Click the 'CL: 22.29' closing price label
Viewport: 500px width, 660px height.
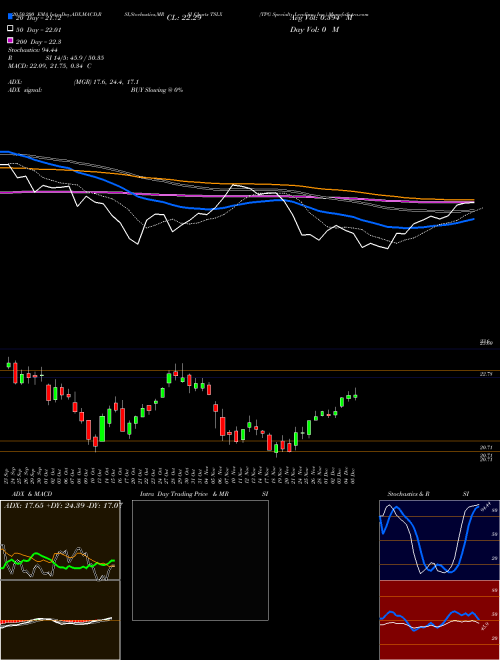[x=184, y=18]
